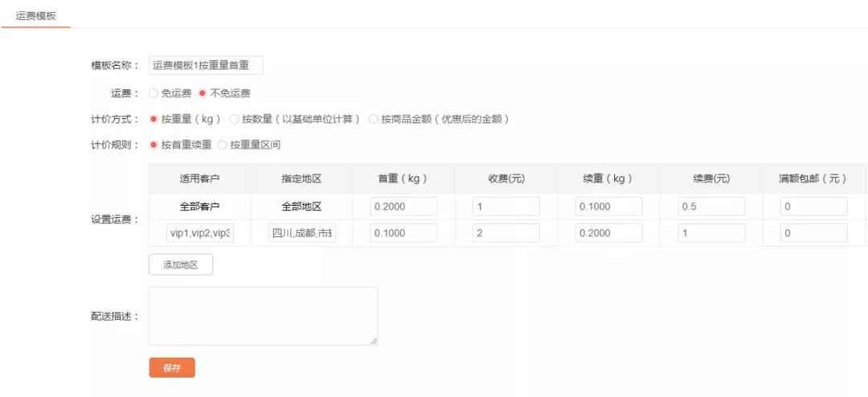
Task: Click first row 首重 field 0.2000
Action: coord(403,207)
